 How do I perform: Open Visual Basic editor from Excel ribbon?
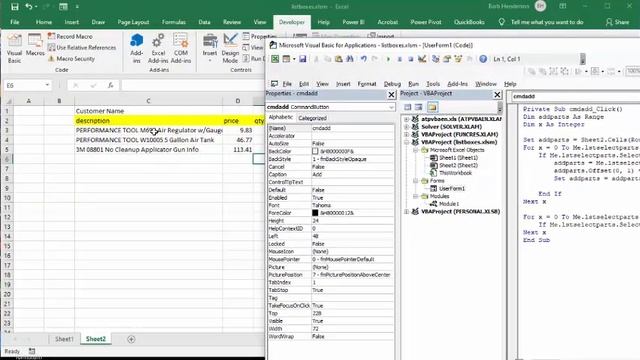pyautogui.click(x=14, y=48)
